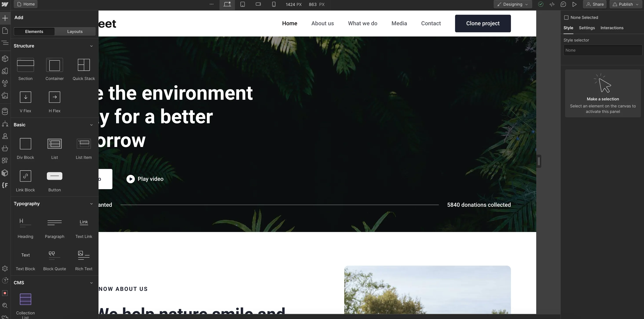The width and height of the screenshot is (644, 319).
Task: Open the CMS database icon
Action: [x=5, y=111]
